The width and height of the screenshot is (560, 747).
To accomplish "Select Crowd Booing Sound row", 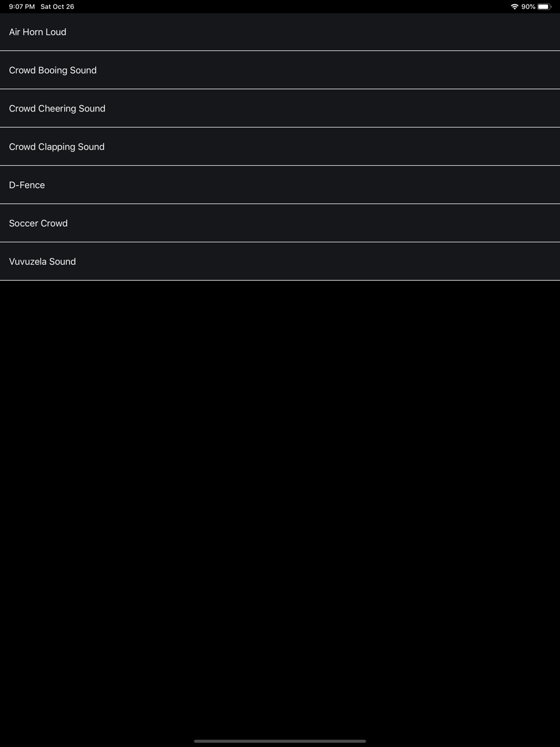I will [x=280, y=70].
